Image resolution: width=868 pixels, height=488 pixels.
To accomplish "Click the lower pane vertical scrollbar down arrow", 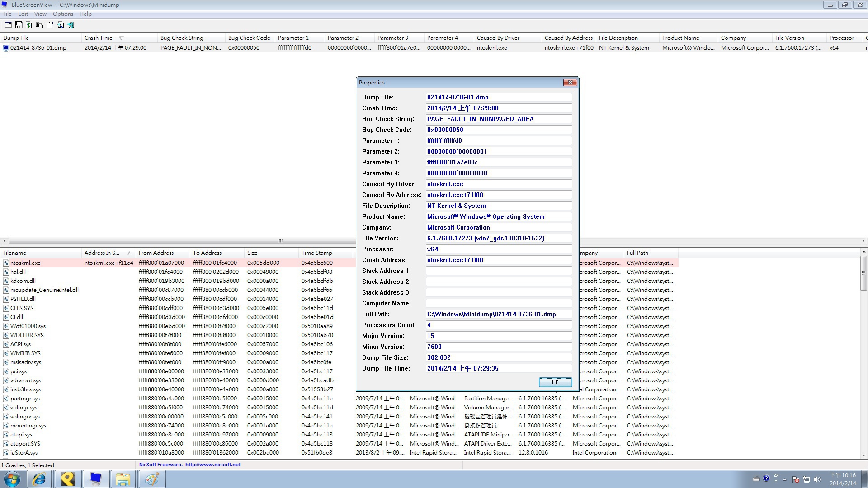I will [863, 455].
